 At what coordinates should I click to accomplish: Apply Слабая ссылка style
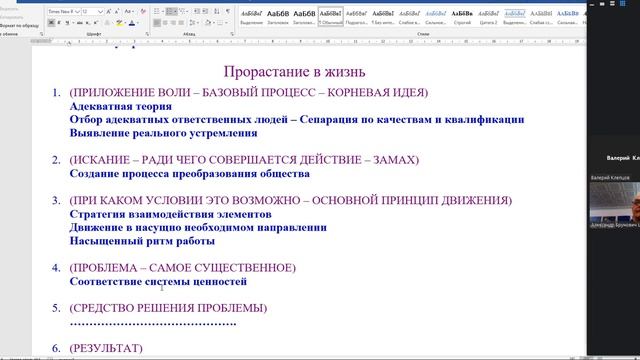(x=541, y=17)
